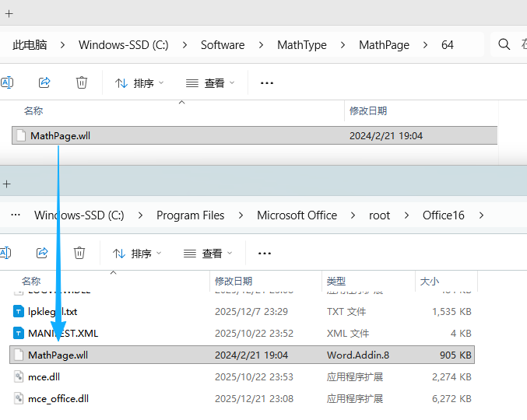Sort by 修改日期 column in top window

(368, 110)
